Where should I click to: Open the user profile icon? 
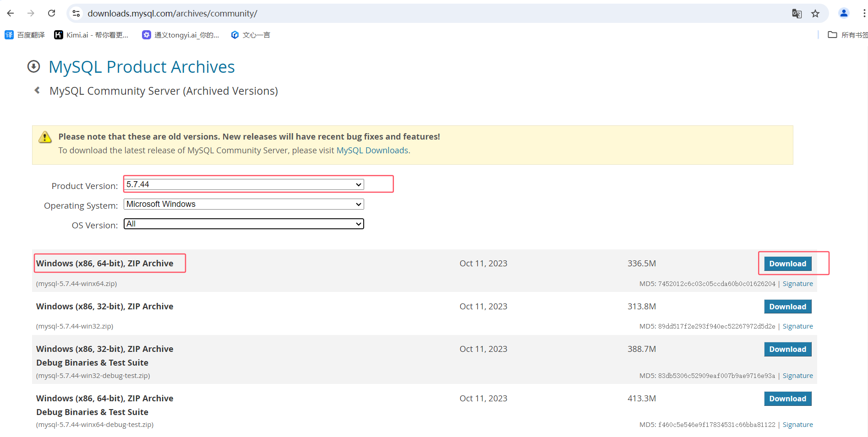point(844,13)
